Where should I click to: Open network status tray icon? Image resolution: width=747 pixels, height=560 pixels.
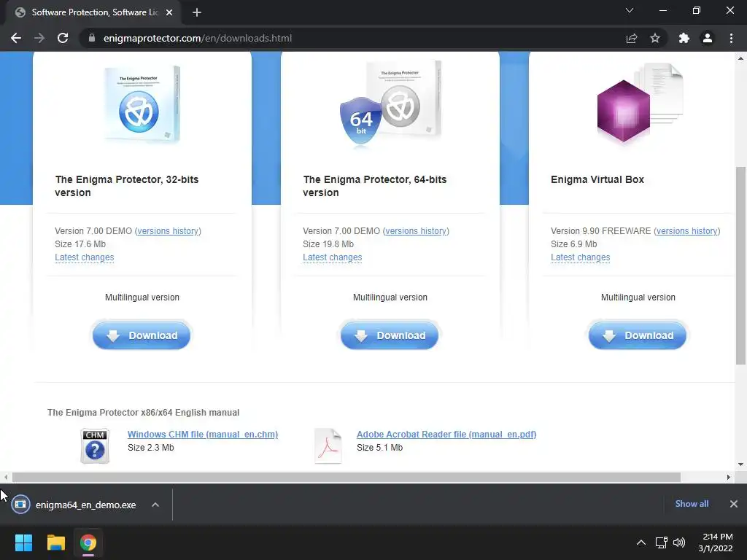pyautogui.click(x=661, y=542)
